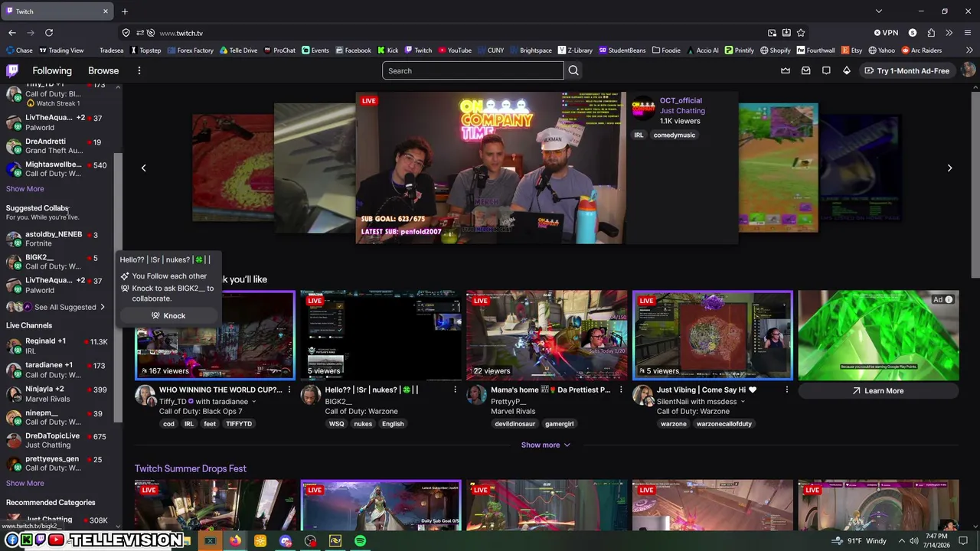Switch to the Browse tab

click(103, 70)
